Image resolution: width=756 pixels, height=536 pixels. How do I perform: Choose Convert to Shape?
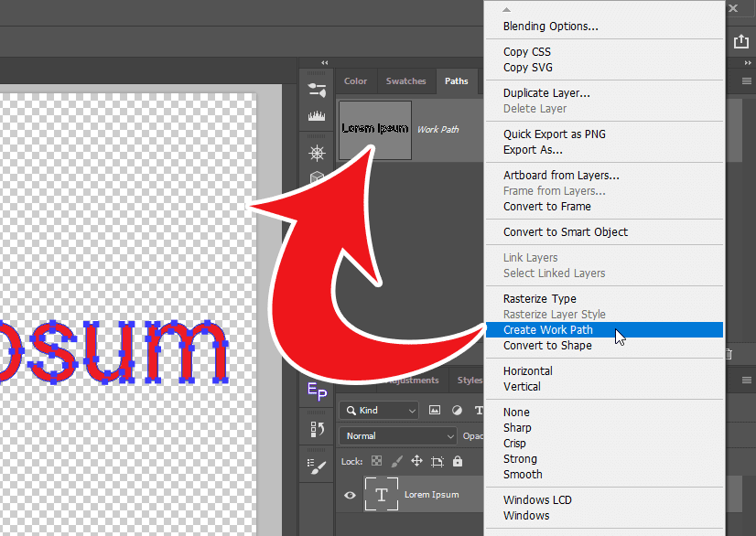tap(604, 345)
